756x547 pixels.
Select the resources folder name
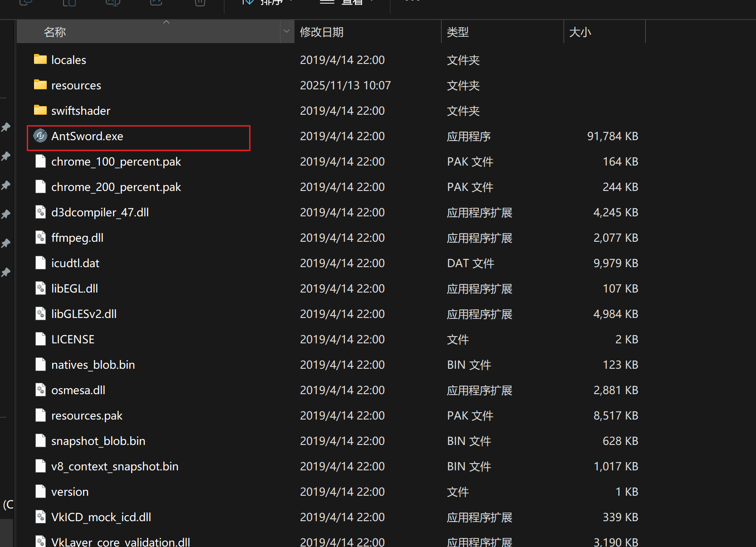[76, 85]
